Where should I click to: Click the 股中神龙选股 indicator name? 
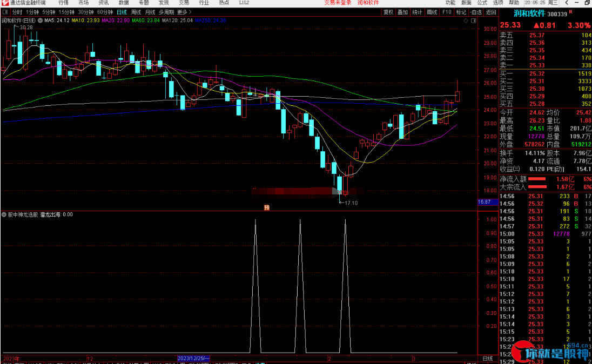click(23, 214)
